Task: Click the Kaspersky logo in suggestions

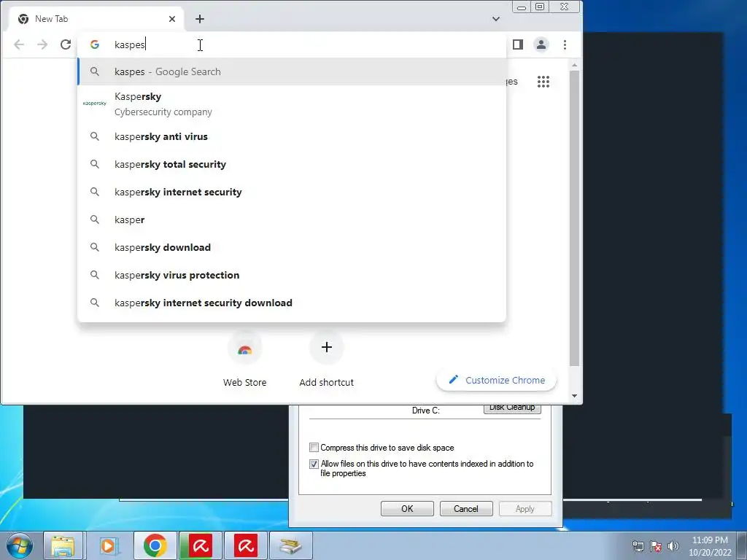Action: tap(94, 104)
